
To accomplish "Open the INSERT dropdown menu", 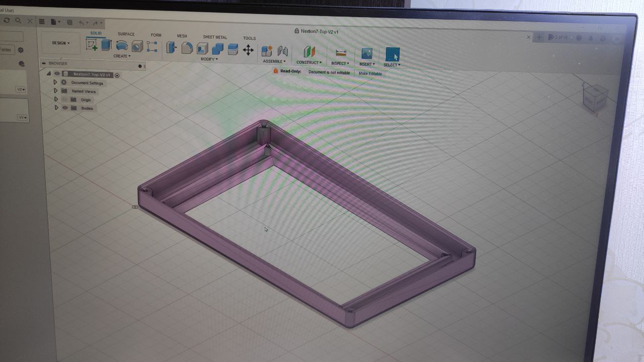I will click(367, 64).
